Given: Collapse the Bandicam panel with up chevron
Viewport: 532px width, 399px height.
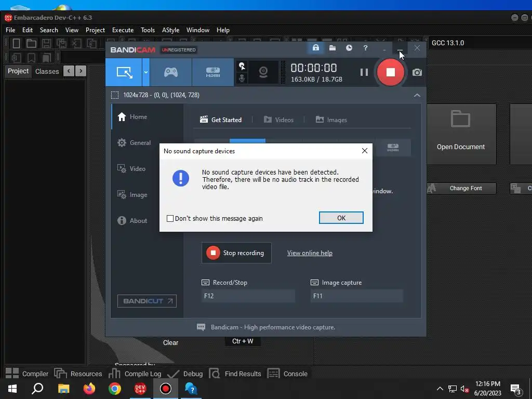Looking at the screenshot, I should 417,96.
